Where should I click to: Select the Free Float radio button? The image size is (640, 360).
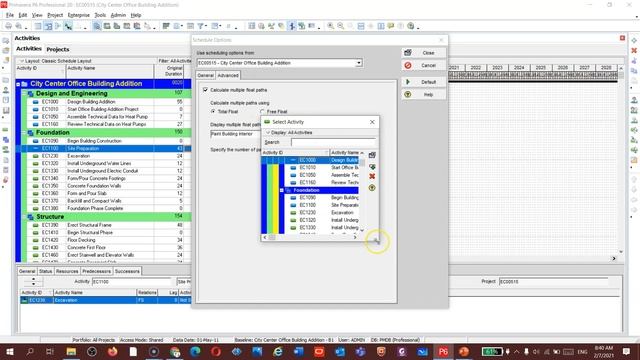tap(262, 111)
